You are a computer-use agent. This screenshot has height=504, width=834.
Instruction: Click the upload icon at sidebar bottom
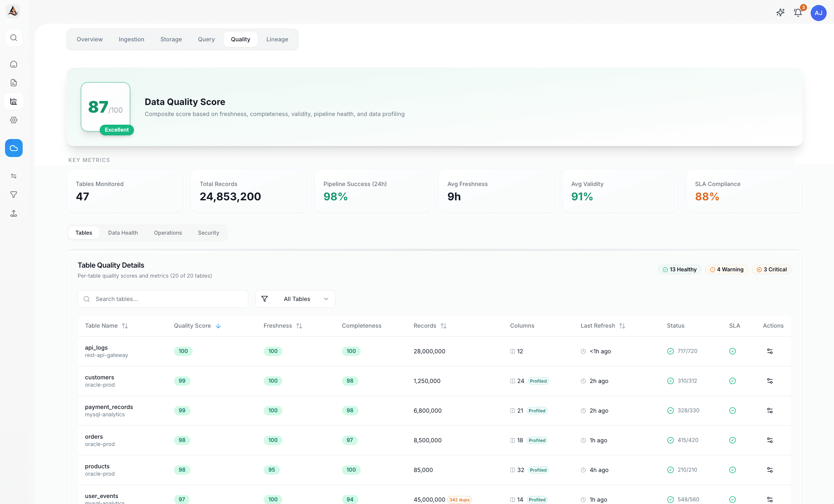(14, 213)
